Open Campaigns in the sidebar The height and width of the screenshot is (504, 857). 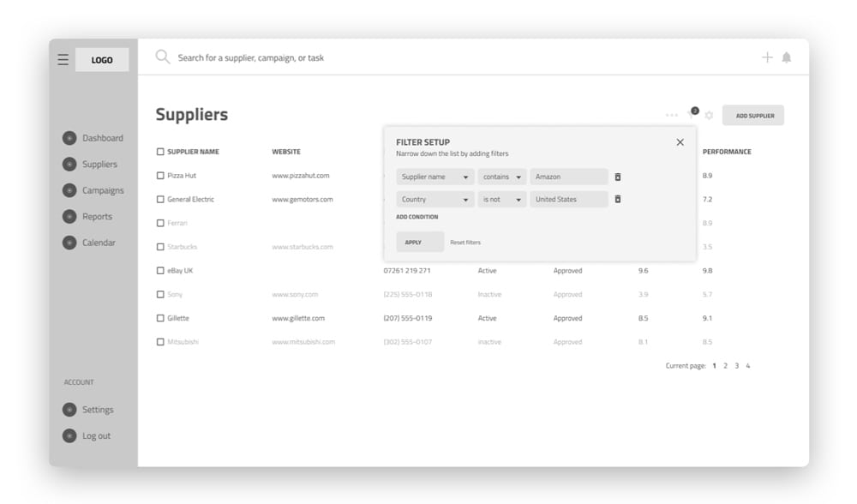tap(103, 190)
